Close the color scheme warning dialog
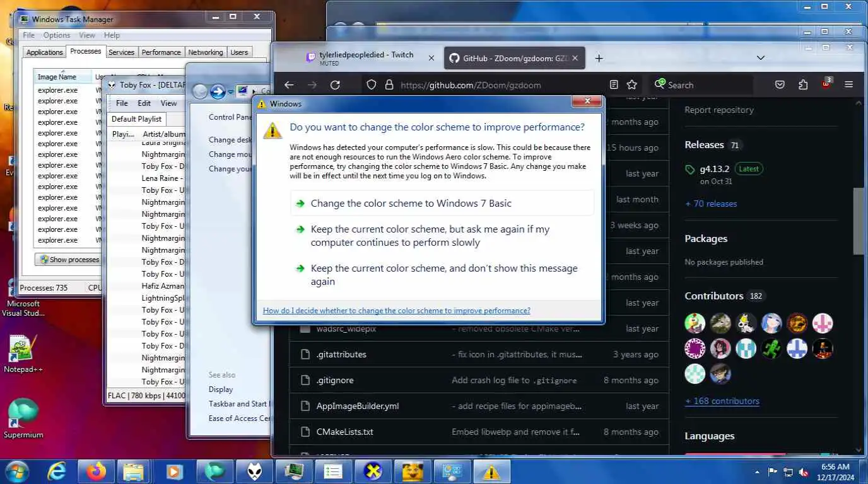This screenshot has height=484, width=868. [587, 101]
